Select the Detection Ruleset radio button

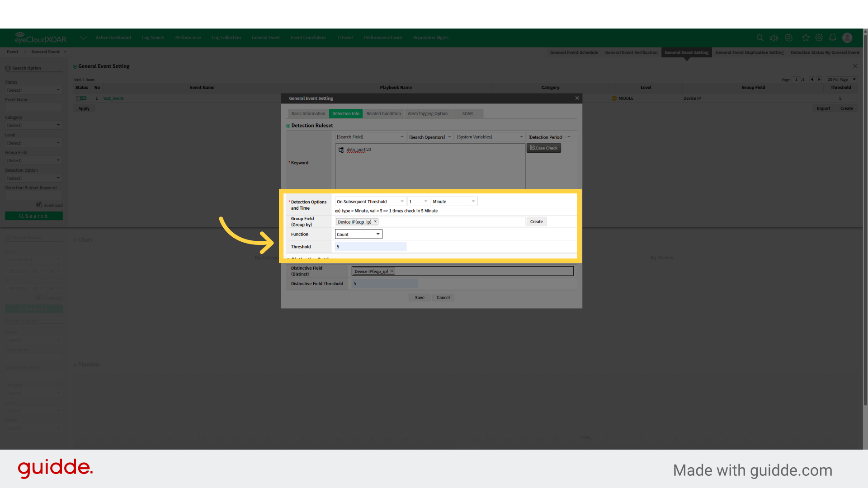coord(288,125)
